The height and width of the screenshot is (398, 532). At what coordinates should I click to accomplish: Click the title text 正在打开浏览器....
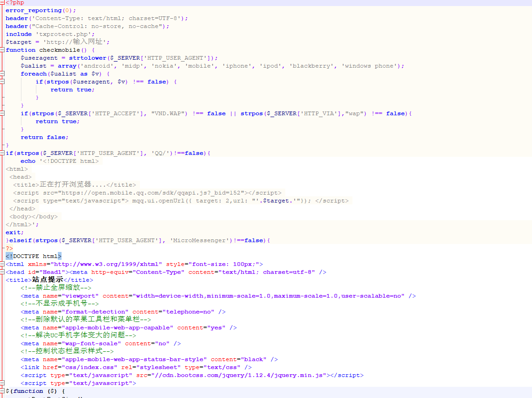[65, 184]
